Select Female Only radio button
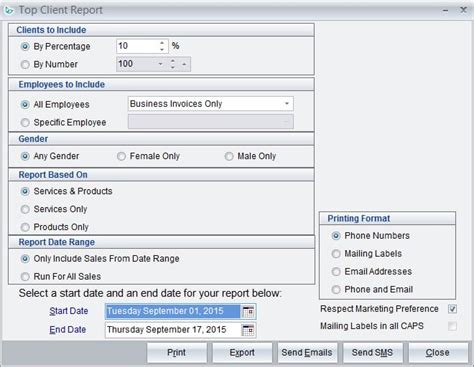The width and height of the screenshot is (474, 367). coord(121,156)
